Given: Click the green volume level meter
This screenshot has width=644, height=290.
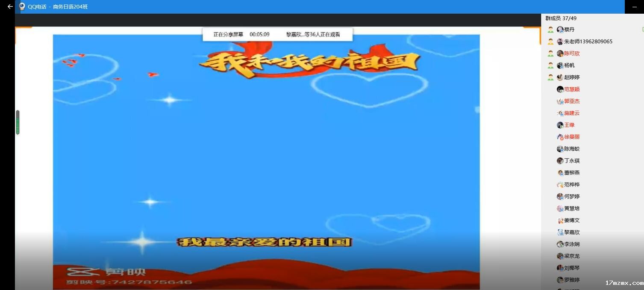Looking at the screenshot, I should pyautogui.click(x=18, y=122).
